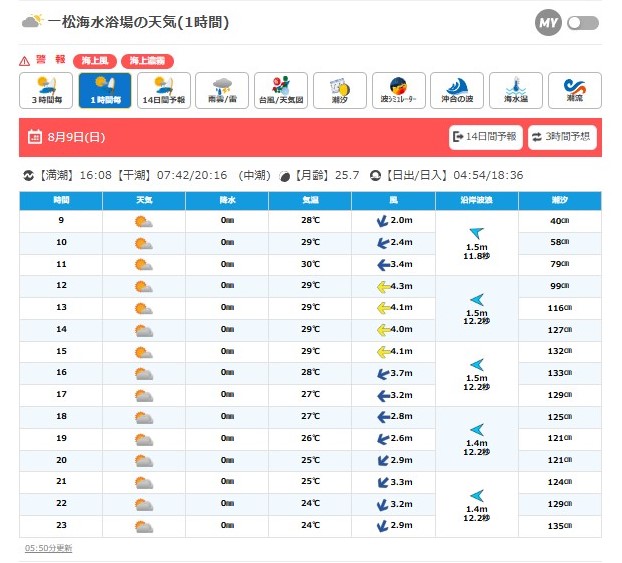Viewport: 622px width, 563px height.
Task: Click the wave arrow for 21-23時 block
Action: (477, 496)
